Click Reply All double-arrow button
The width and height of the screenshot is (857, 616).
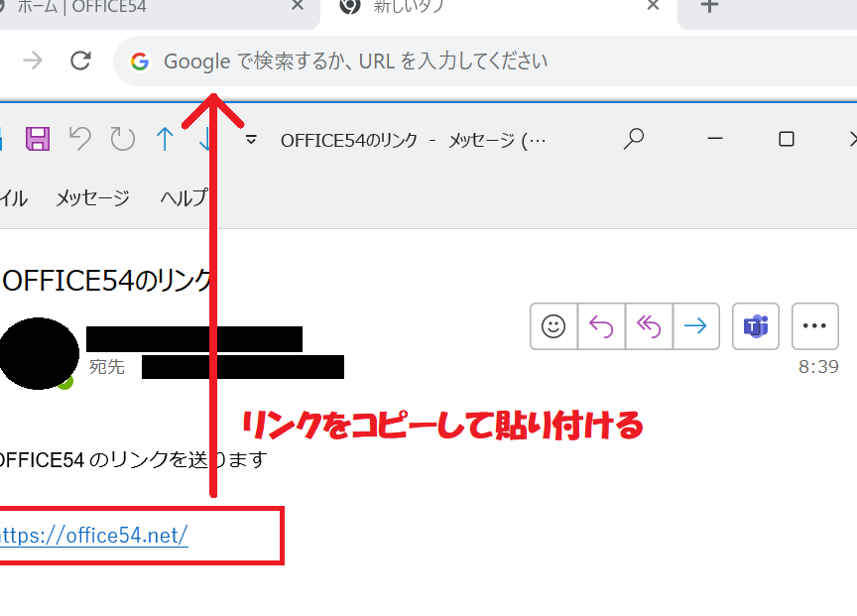click(649, 326)
